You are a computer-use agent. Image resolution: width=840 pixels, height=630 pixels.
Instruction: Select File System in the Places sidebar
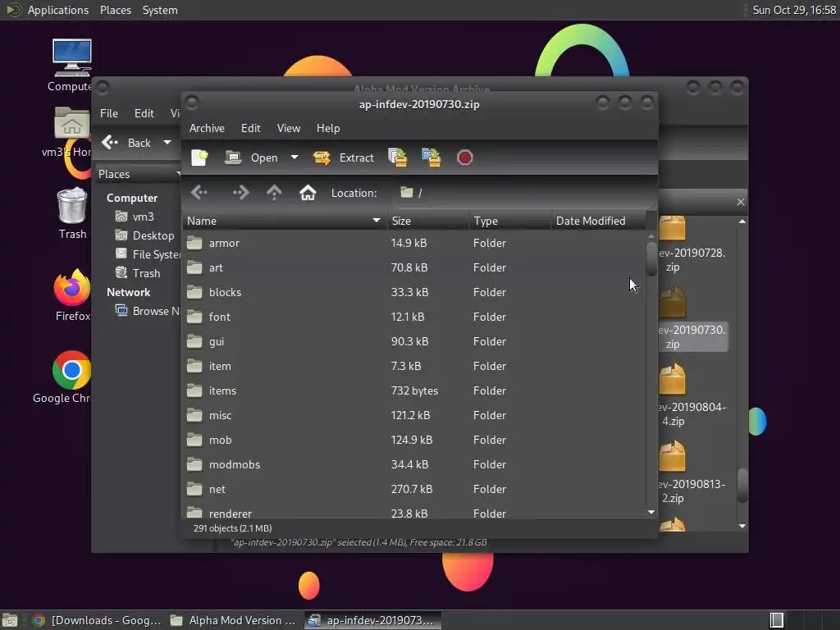click(x=148, y=254)
